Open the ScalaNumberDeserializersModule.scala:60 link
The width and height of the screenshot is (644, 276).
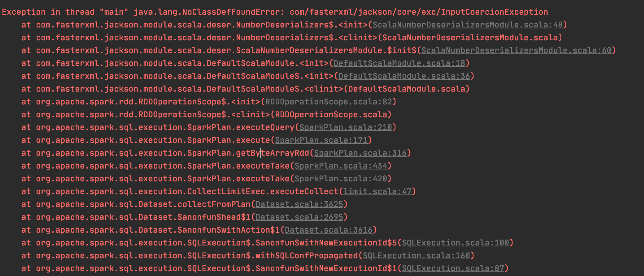click(x=517, y=50)
